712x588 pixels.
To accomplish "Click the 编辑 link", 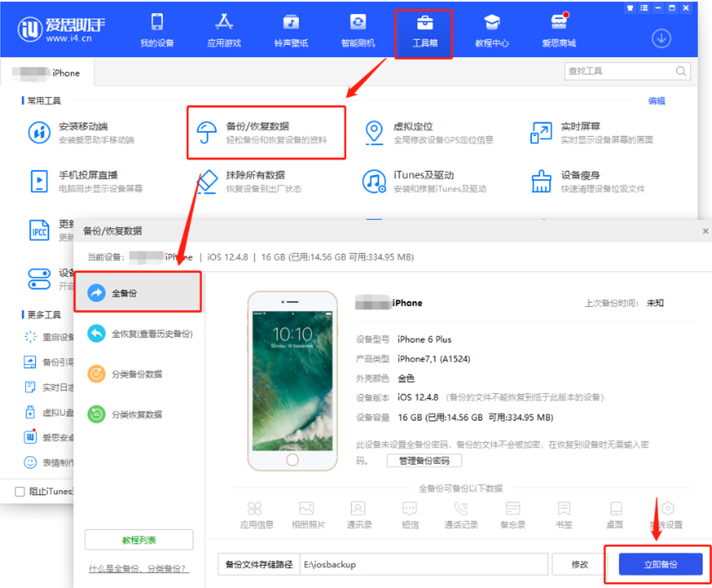I will [x=656, y=101].
